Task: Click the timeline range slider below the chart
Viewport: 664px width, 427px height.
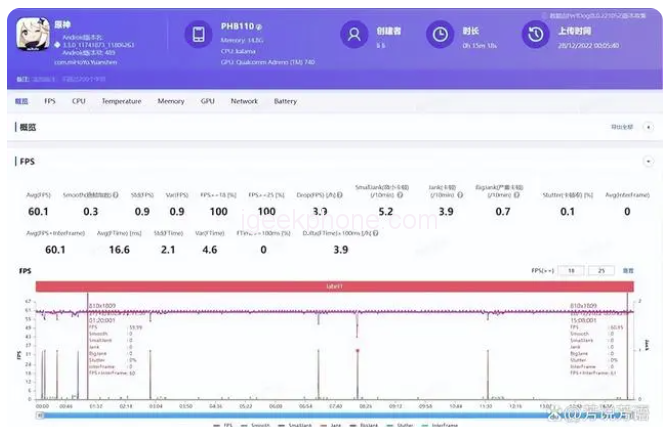Action: 330,414
